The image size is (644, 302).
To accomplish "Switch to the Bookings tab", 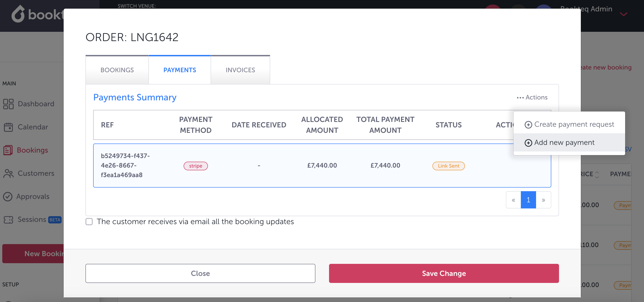I will pos(117,70).
